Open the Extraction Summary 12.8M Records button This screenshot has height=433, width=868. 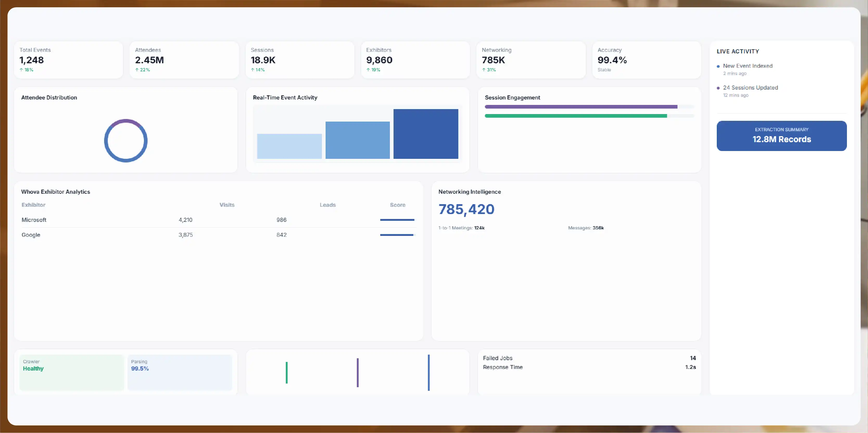tap(781, 136)
